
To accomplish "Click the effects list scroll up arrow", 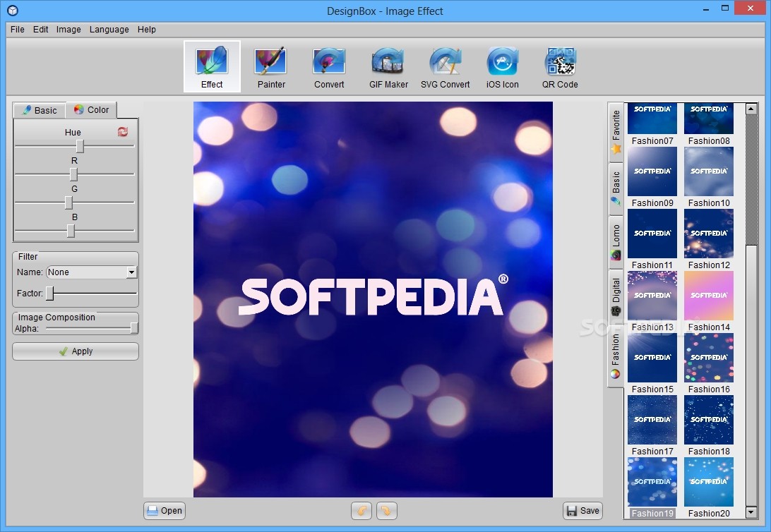I will coord(751,109).
